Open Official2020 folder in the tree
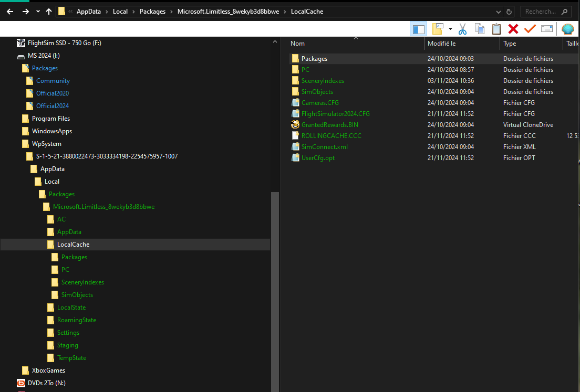 coord(53,93)
